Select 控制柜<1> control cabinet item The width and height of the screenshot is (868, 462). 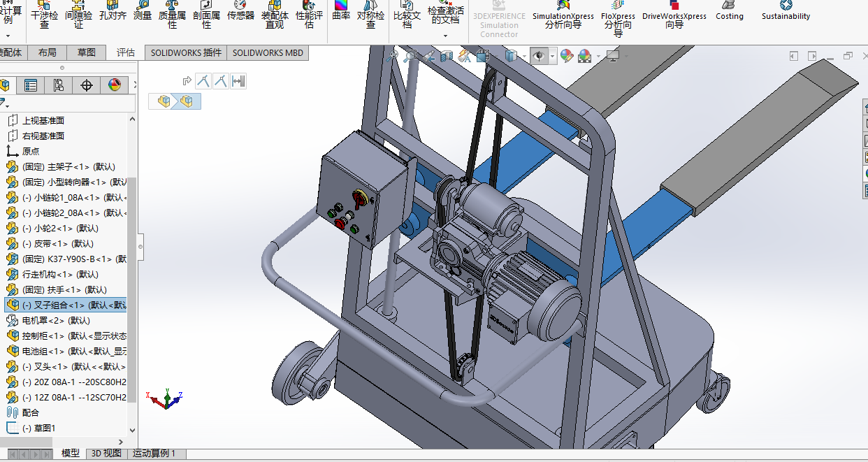[x=66, y=335]
